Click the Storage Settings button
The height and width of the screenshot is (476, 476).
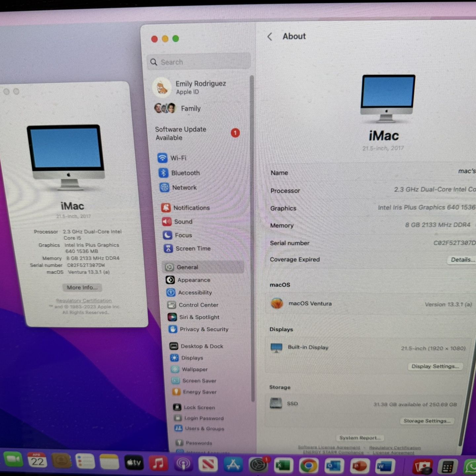[x=427, y=421]
